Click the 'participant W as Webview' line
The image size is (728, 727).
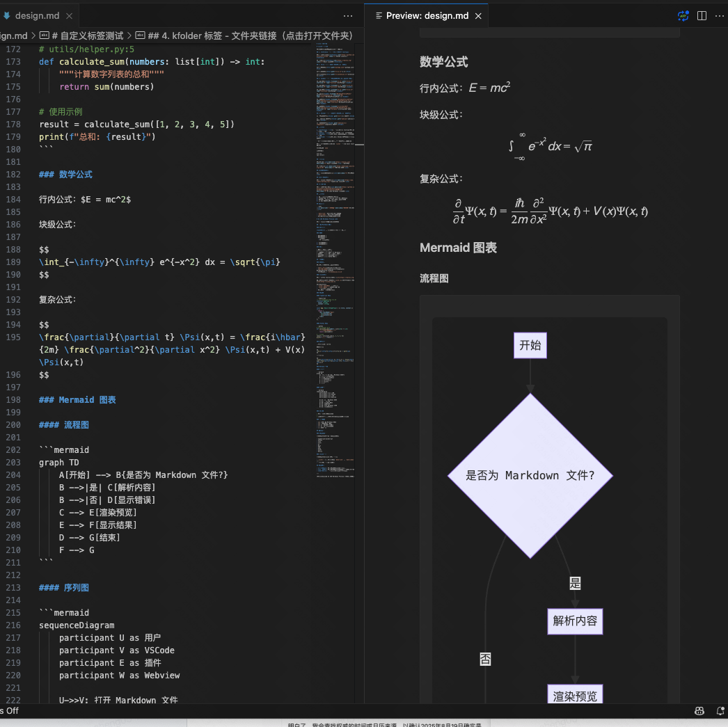click(x=119, y=676)
